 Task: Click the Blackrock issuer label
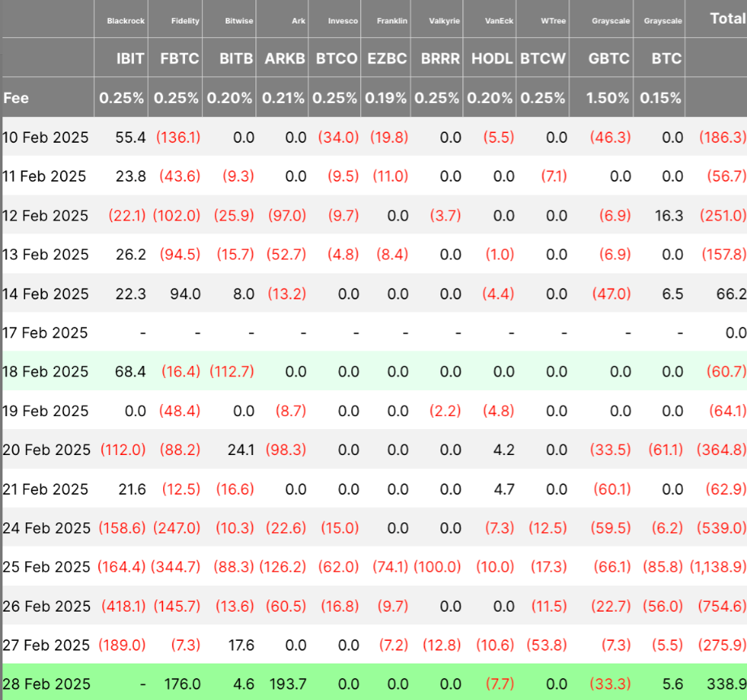click(x=125, y=21)
